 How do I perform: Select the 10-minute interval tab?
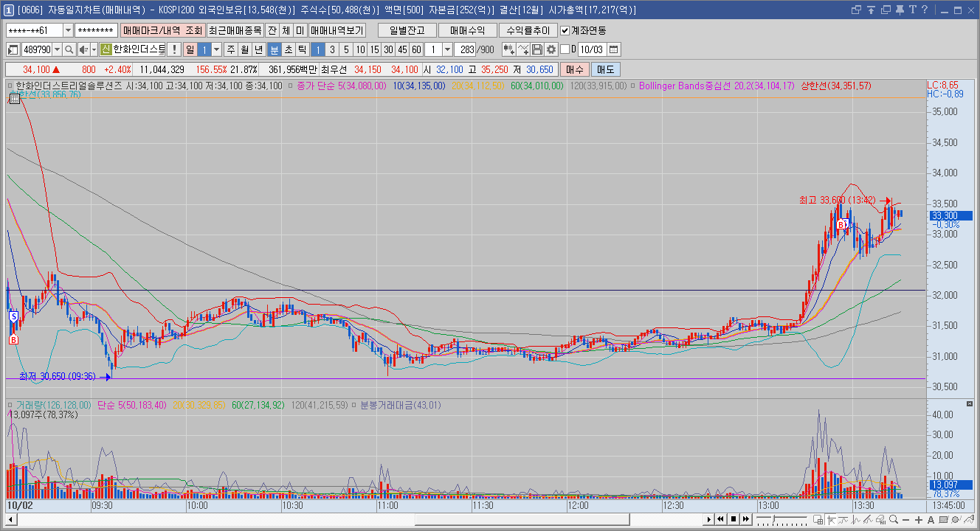(x=360, y=49)
